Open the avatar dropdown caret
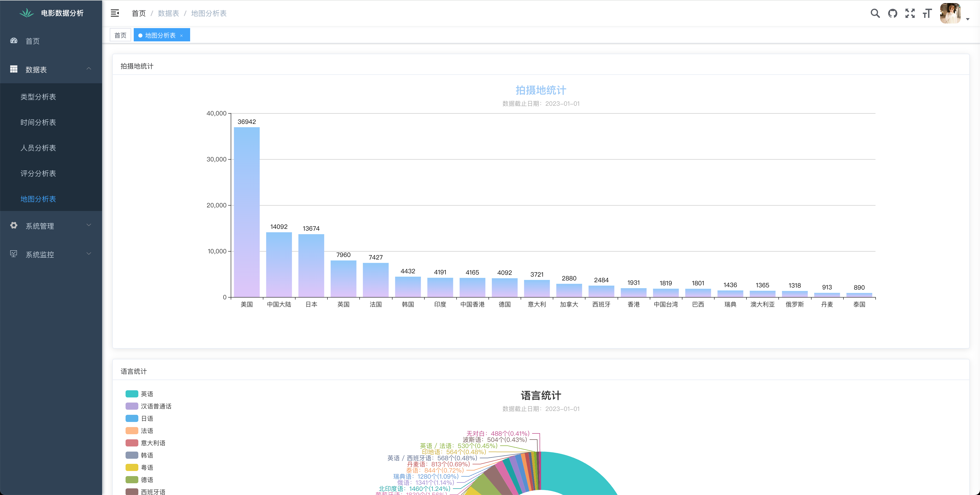 coord(967,19)
